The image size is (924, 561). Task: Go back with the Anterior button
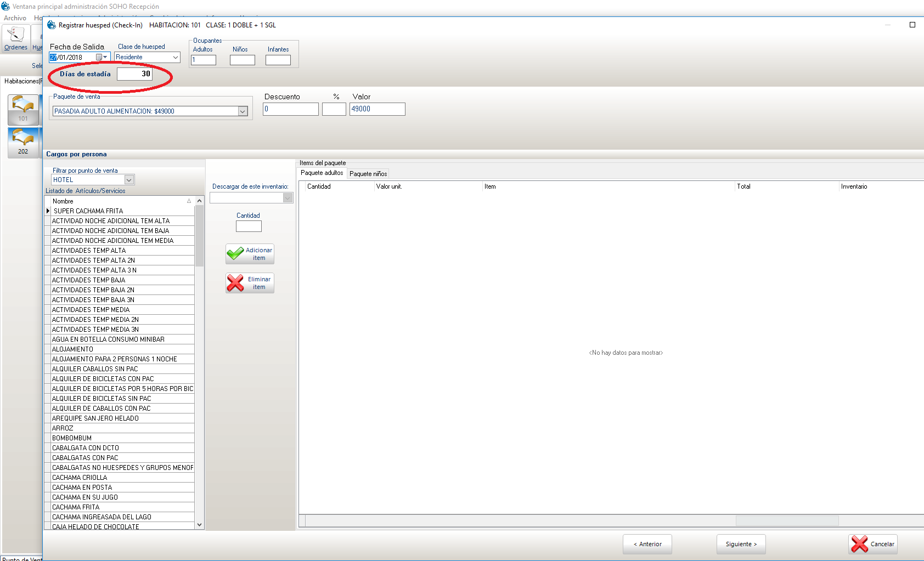point(647,544)
